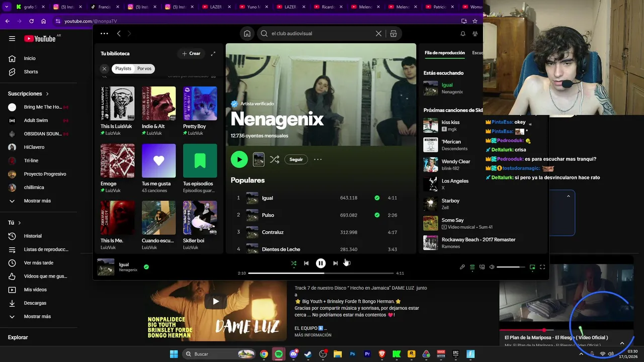The height and width of the screenshot is (362, 644).
Task: Open lyrics microphone icon in player bar
Action: coord(462,267)
